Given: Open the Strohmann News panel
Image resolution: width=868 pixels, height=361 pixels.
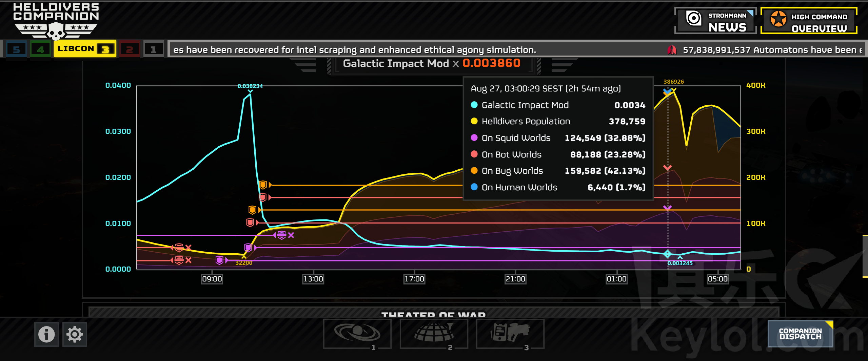Looking at the screenshot, I should coord(715,21).
